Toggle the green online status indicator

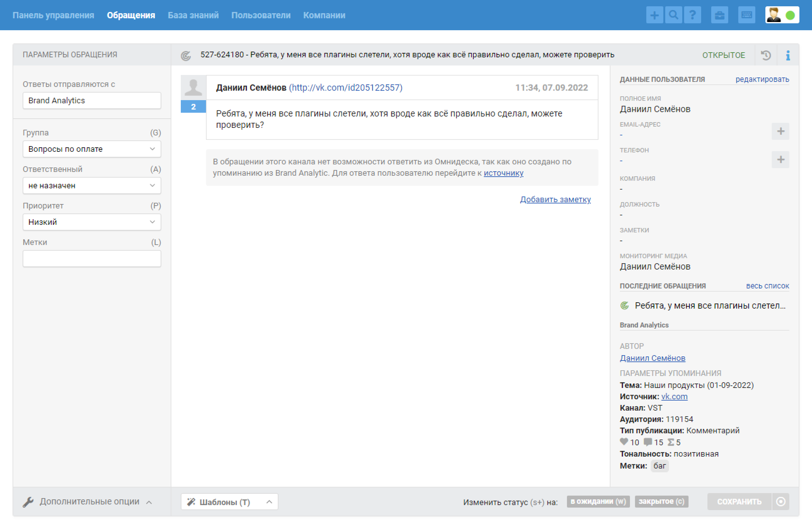pos(790,15)
